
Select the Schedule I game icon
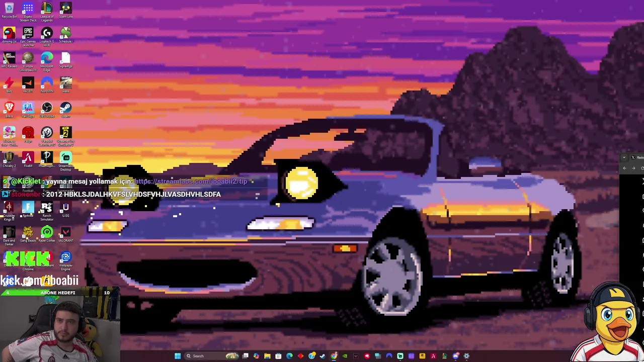point(65,35)
